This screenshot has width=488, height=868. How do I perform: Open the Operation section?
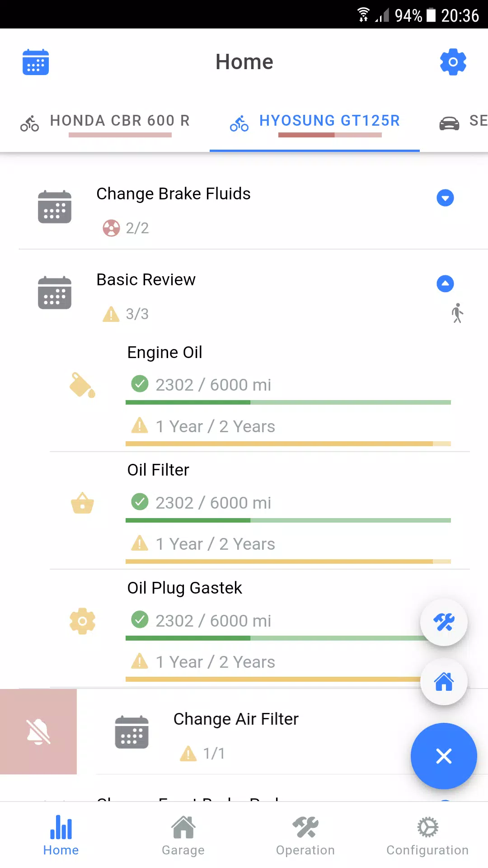pos(305,835)
